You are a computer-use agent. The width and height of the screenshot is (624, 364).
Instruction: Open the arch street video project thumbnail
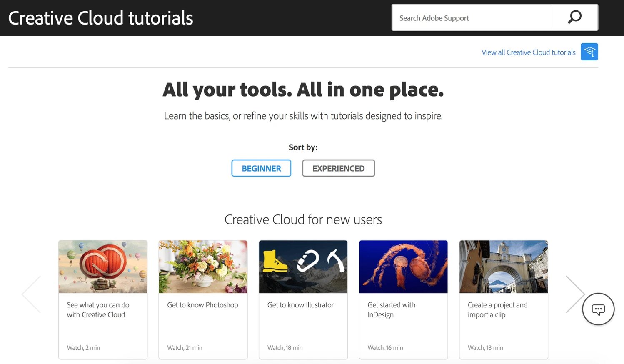tap(503, 267)
